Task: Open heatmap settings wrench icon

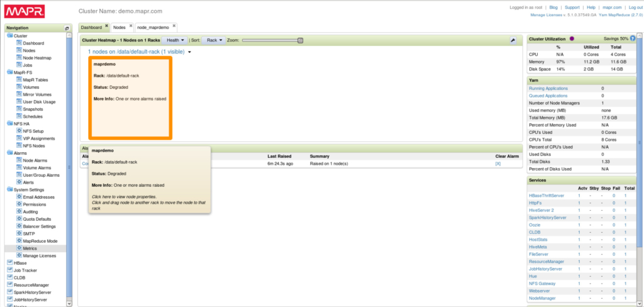Action: click(x=513, y=40)
